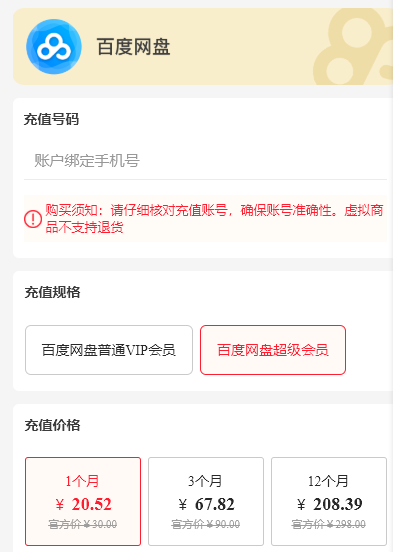Viewport: 393px width, 552px height.
Task: Choose the 1个月 ¥20.52 plan
Action: tap(83, 501)
